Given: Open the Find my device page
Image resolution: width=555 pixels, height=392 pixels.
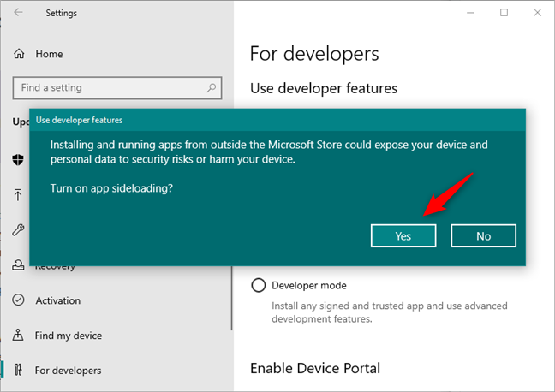Looking at the screenshot, I should (69, 336).
